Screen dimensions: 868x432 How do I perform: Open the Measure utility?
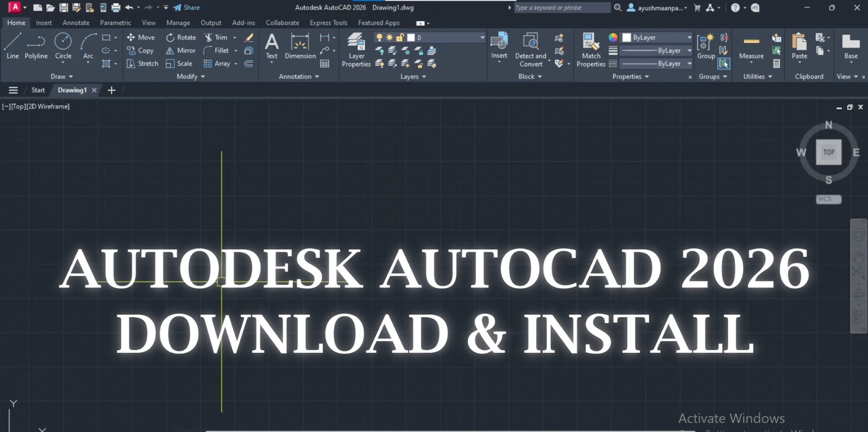click(751, 46)
